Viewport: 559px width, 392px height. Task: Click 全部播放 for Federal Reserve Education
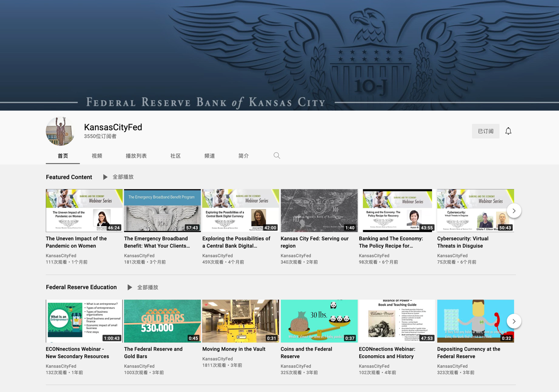148,287
